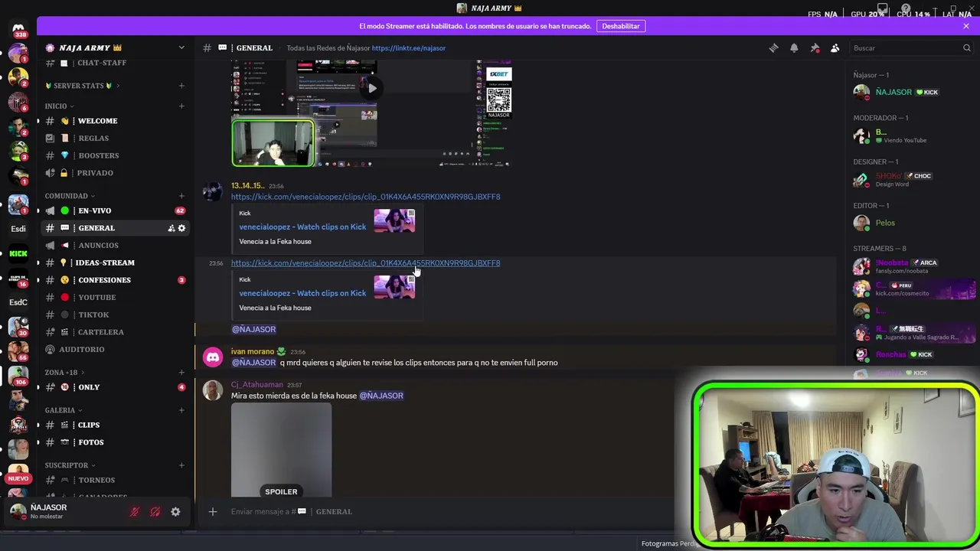Click ivan morano's Discord avatar

point(213,357)
